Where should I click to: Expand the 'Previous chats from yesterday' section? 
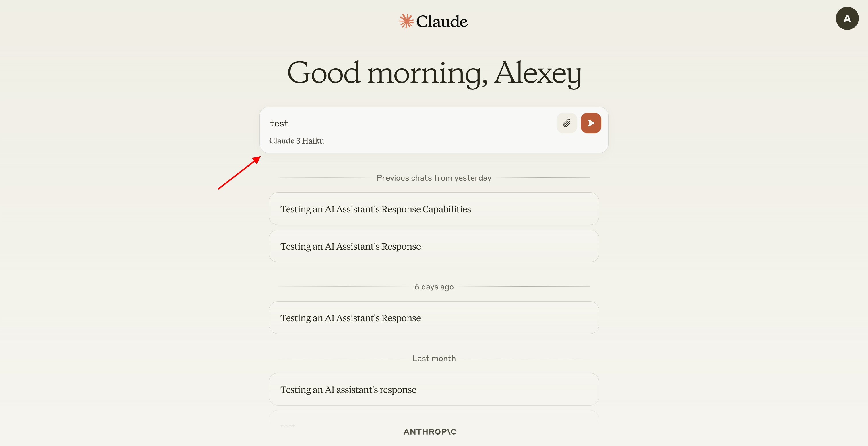[x=433, y=177]
